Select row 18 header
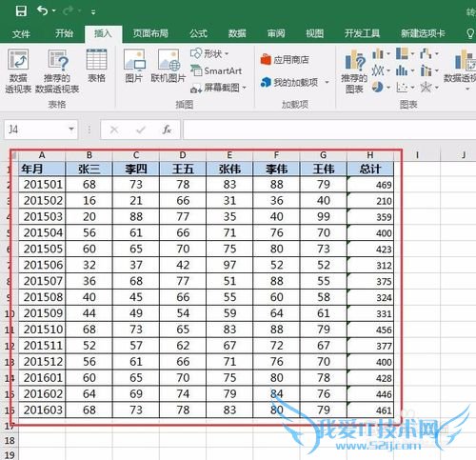The height and width of the screenshot is (460, 476). (x=10, y=441)
